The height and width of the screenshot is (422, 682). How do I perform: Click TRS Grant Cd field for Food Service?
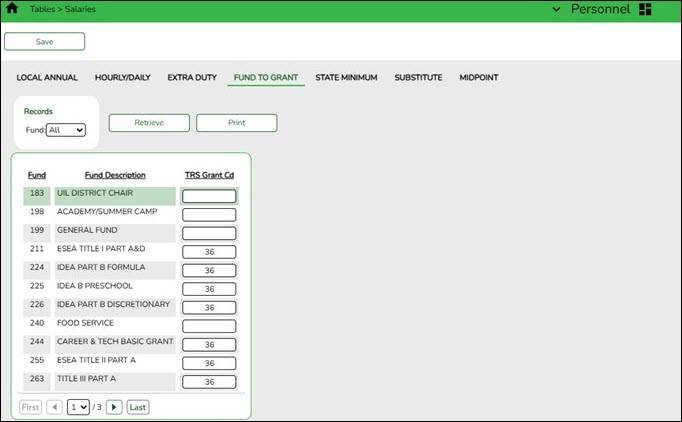tap(209, 326)
